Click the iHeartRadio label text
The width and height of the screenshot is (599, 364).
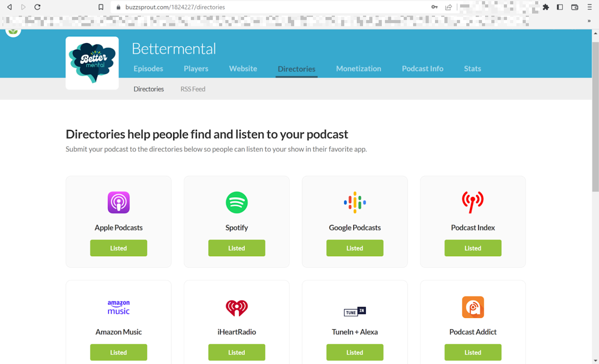(x=237, y=332)
